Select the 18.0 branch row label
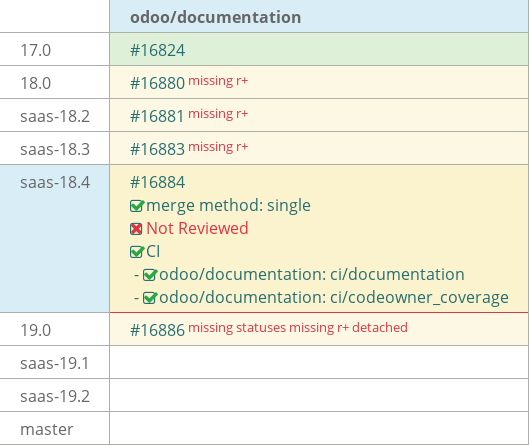The width and height of the screenshot is (529, 445). pos(35,83)
